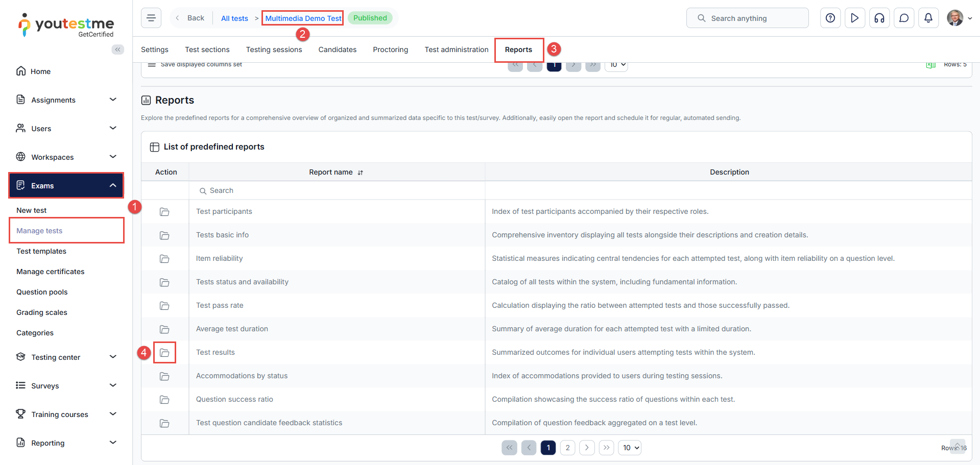The width and height of the screenshot is (980, 465).
Task: Click the Search anything field
Action: pyautogui.click(x=747, y=18)
